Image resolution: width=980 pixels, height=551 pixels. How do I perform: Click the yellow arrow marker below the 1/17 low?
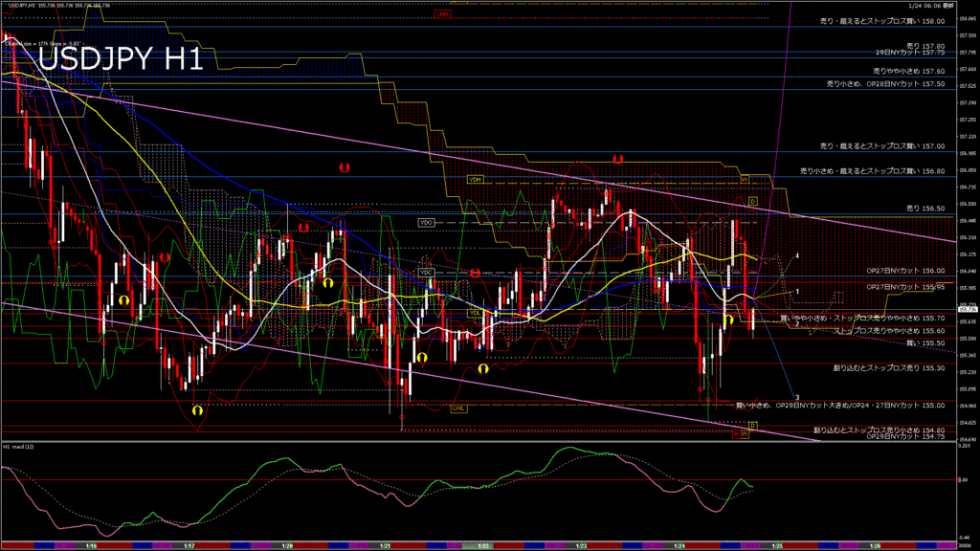coord(197,410)
